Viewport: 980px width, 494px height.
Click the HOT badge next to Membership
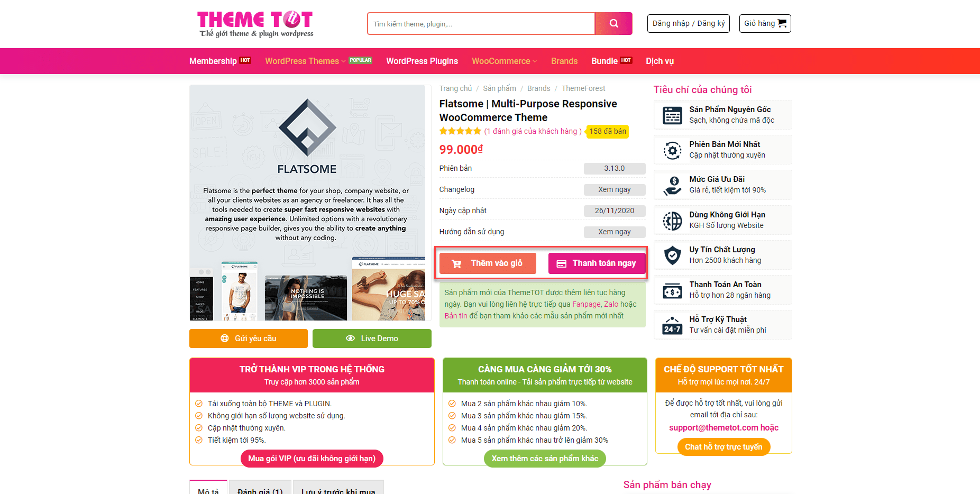pos(245,60)
